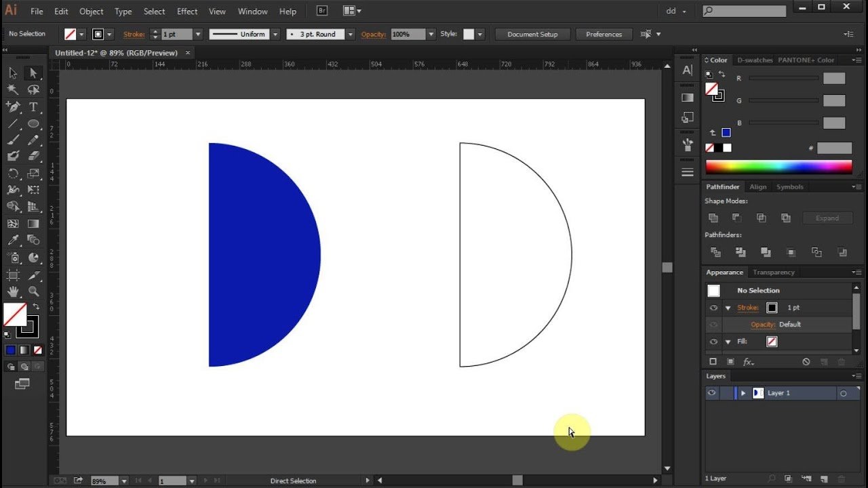
Task: Select the Type tool
Action: point(33,107)
